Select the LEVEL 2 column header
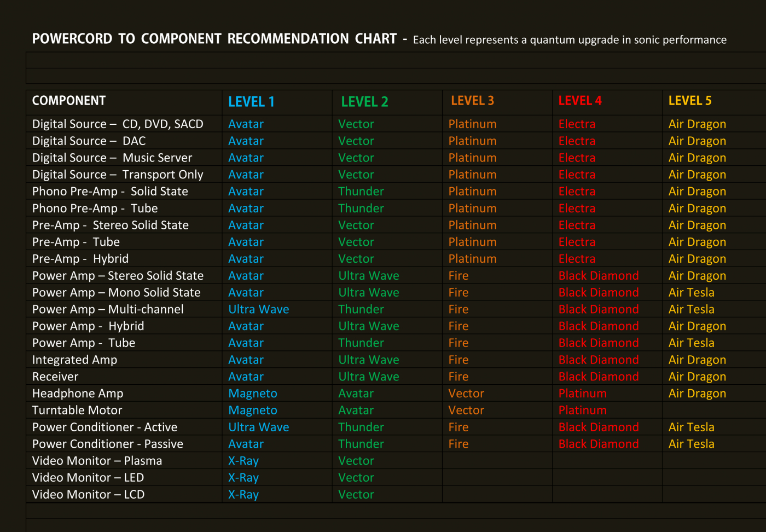The height and width of the screenshot is (532, 766). [x=364, y=102]
